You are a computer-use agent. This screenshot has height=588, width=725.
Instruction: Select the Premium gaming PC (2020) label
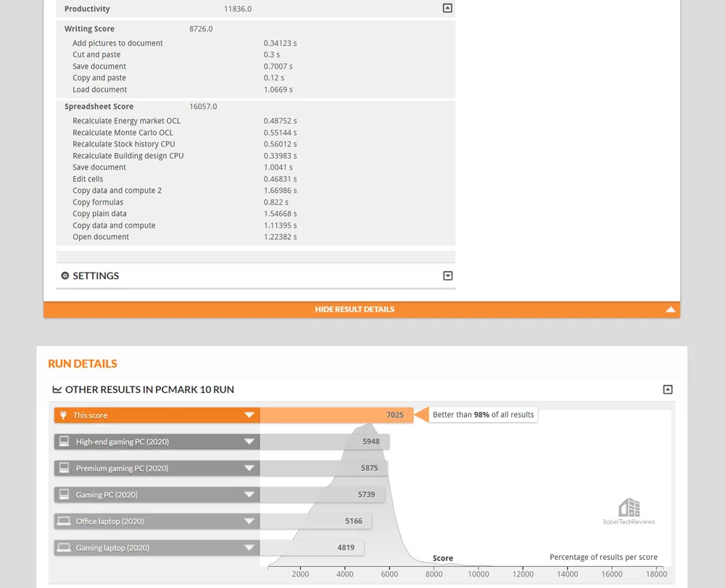[122, 468]
